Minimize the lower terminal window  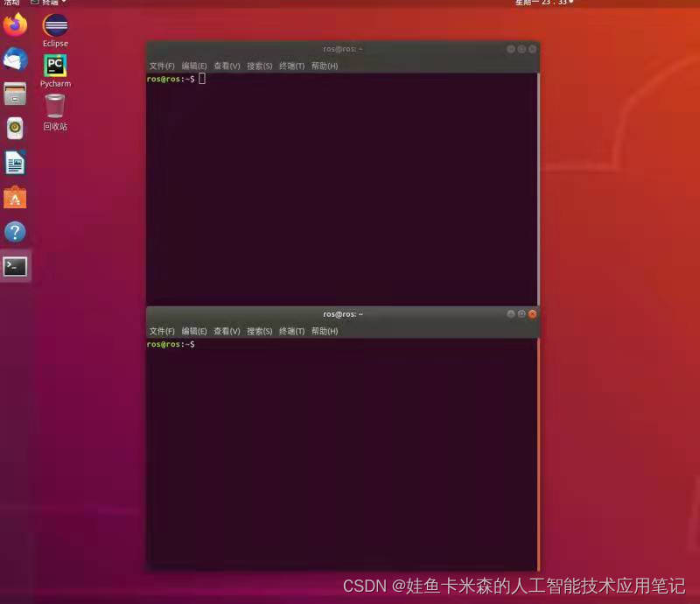511,314
